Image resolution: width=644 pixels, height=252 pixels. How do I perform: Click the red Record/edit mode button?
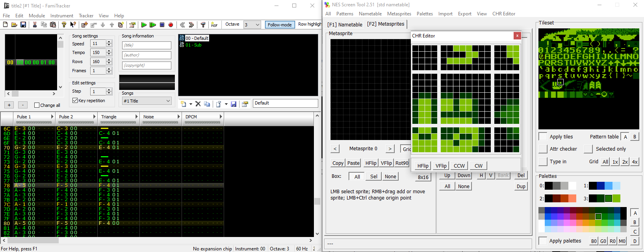tap(171, 25)
